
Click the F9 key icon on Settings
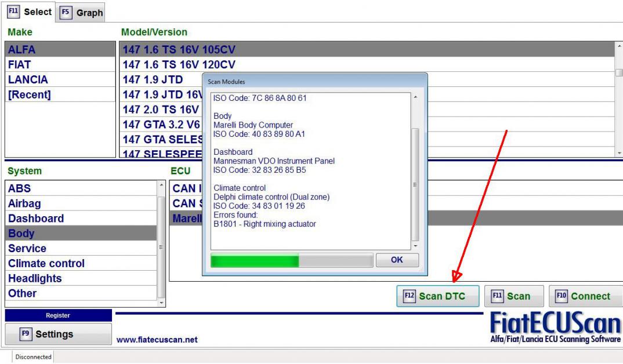pos(26,334)
